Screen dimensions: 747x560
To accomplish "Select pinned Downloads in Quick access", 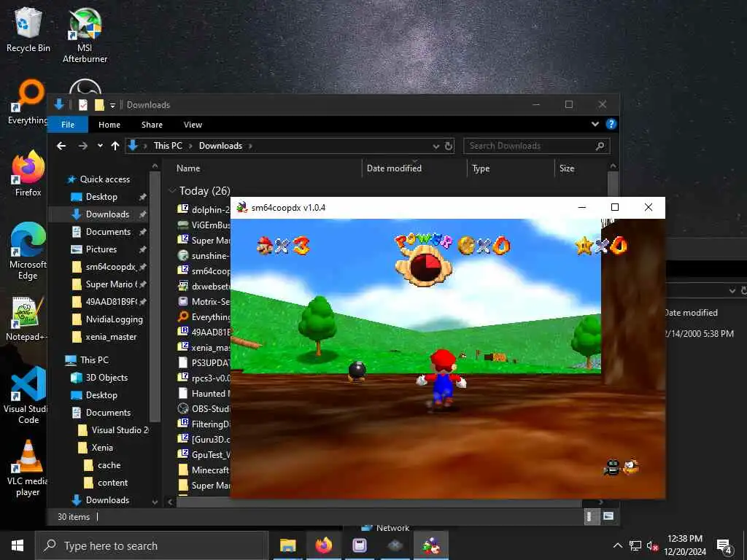I will click(108, 214).
